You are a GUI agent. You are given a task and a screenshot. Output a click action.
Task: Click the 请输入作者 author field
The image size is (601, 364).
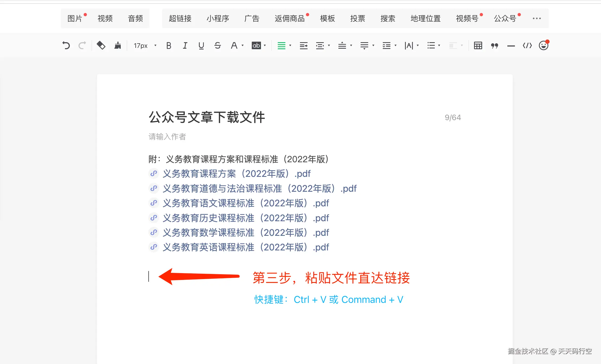coord(167,137)
